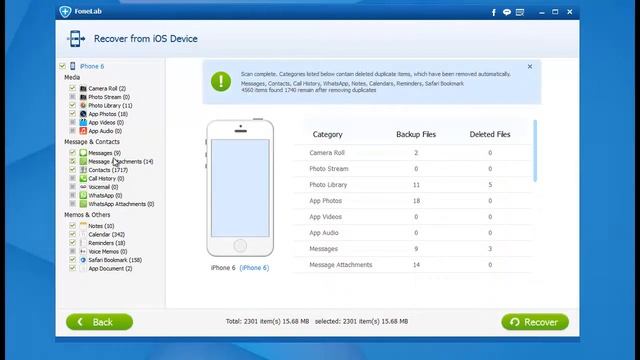Click the WhatsApp Attachments icon
Screen dimensions: 640x360
coord(83,204)
